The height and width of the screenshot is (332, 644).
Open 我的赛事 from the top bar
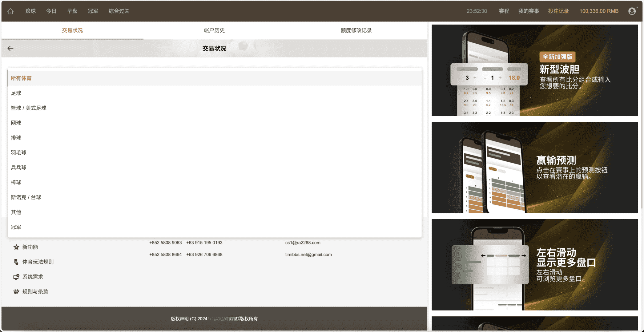pyautogui.click(x=529, y=11)
